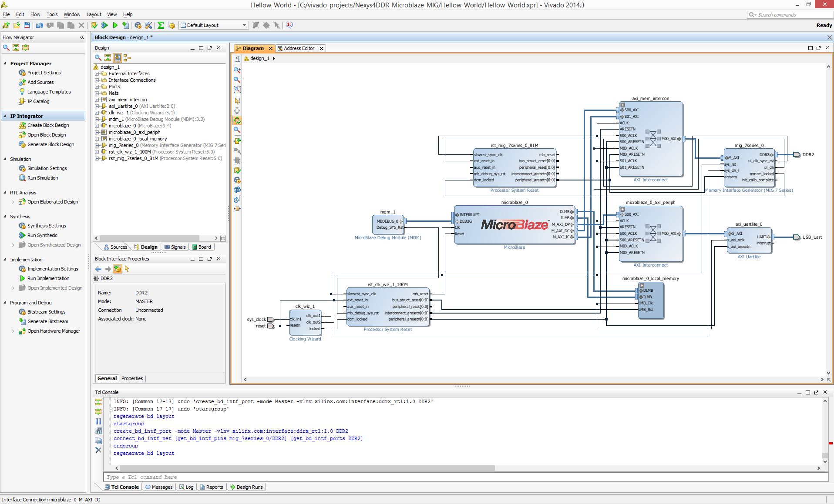Expand the design_1 breadcrumb arrow in the diagram

(x=274, y=58)
